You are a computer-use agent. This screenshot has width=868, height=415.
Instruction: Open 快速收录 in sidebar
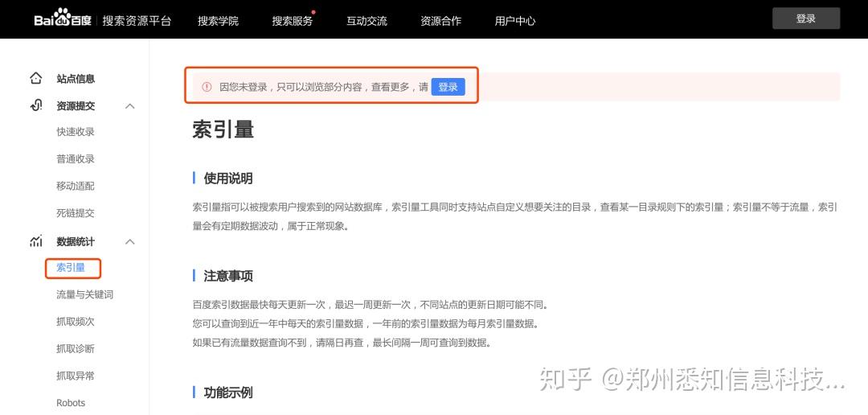[76, 132]
